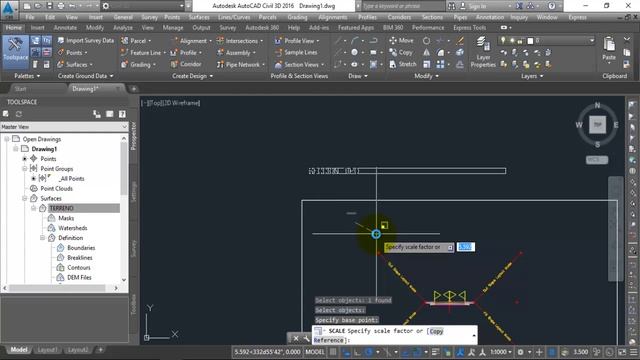Select the Mirror tool in Modify
640x360 pixels.
[426, 52]
